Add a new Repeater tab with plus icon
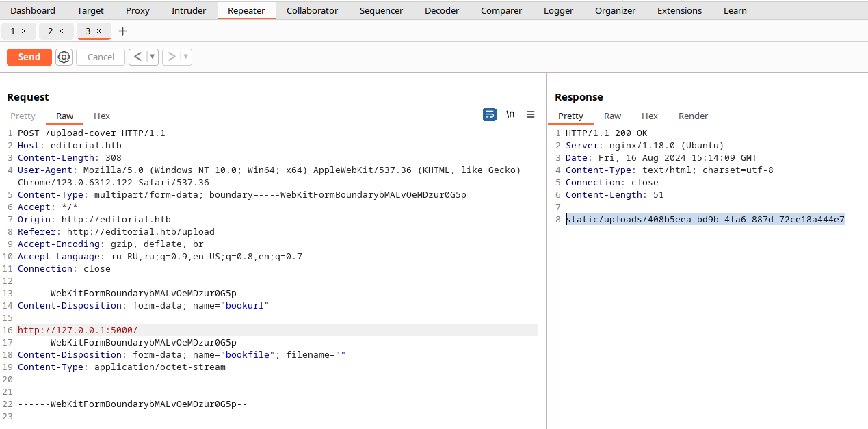This screenshot has width=868, height=429. pos(122,31)
